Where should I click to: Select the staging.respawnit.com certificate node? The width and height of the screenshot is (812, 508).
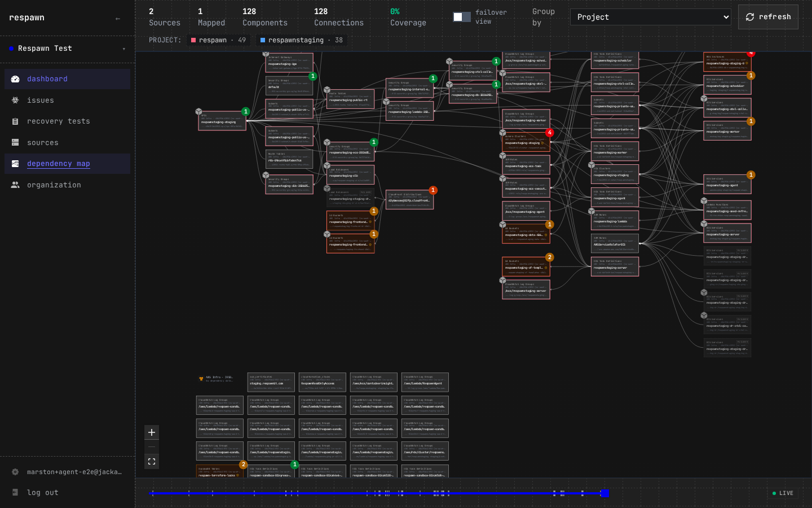(271, 382)
